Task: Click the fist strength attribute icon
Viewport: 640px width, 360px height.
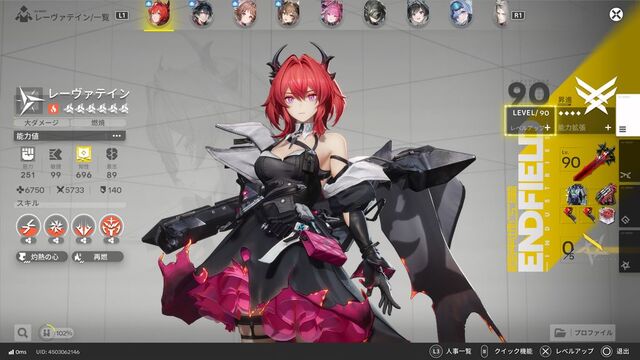Action: (28, 154)
